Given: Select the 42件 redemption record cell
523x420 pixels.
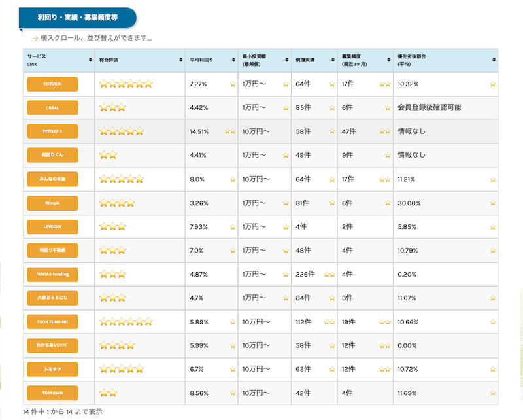Looking at the screenshot, I should [x=314, y=393].
